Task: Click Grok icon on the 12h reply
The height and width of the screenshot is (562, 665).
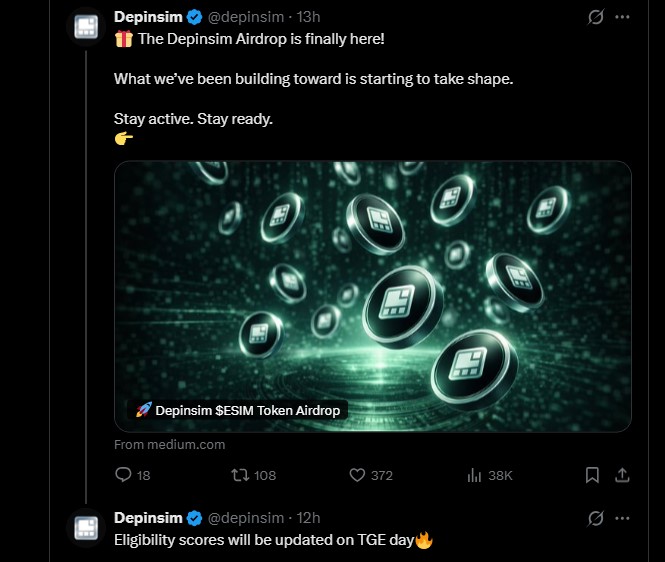Action: (x=596, y=518)
